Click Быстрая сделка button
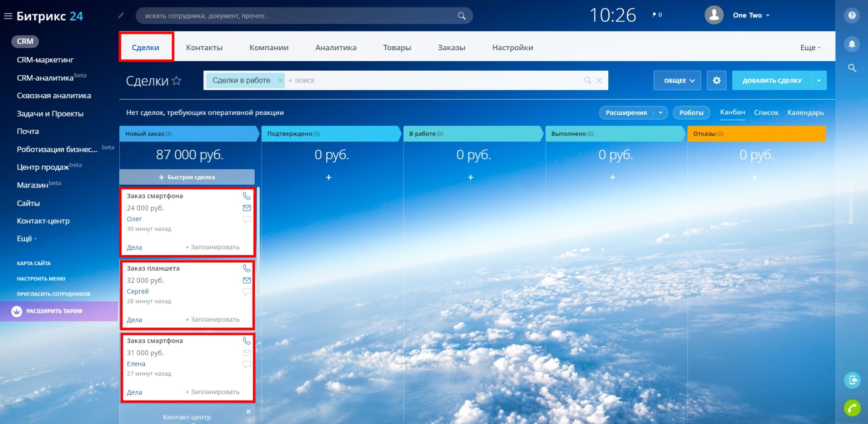This screenshot has height=424, width=868. pos(187,177)
